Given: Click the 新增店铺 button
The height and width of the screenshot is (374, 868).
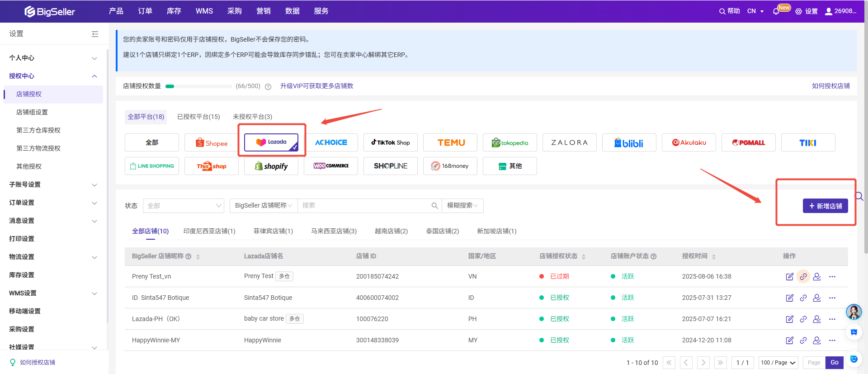Looking at the screenshot, I should [x=825, y=206].
